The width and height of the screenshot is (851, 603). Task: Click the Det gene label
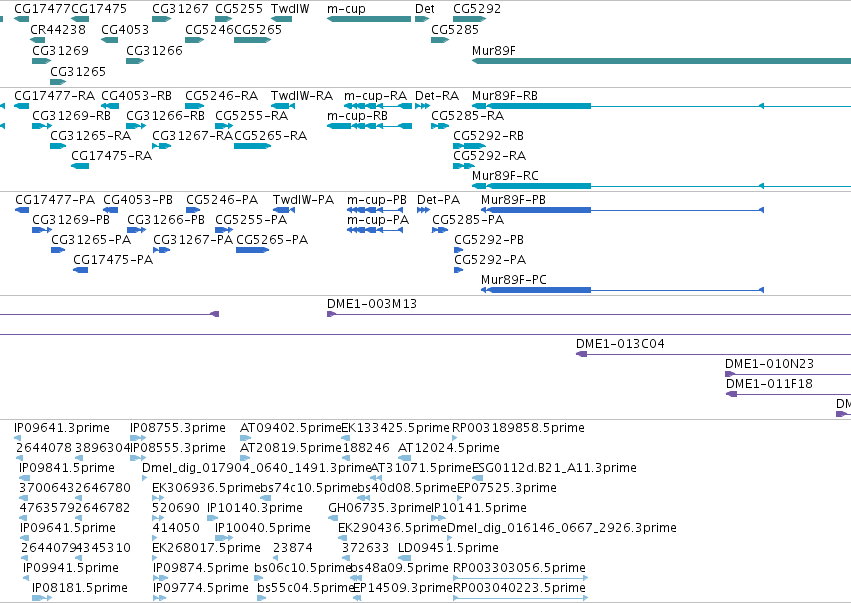[424, 9]
